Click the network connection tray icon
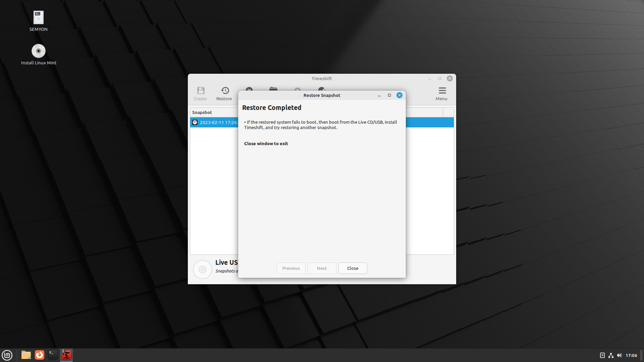This screenshot has height=362, width=644. (x=611, y=355)
